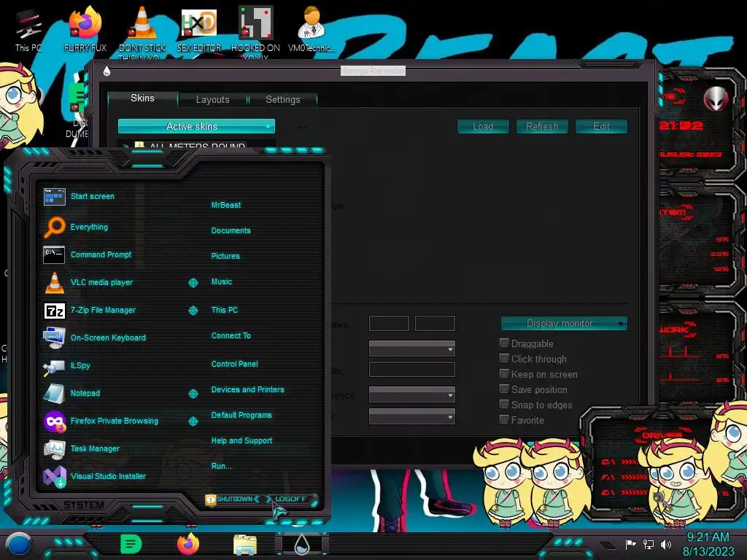
Task: Click the volume speaker tray icon
Action: coord(665,544)
